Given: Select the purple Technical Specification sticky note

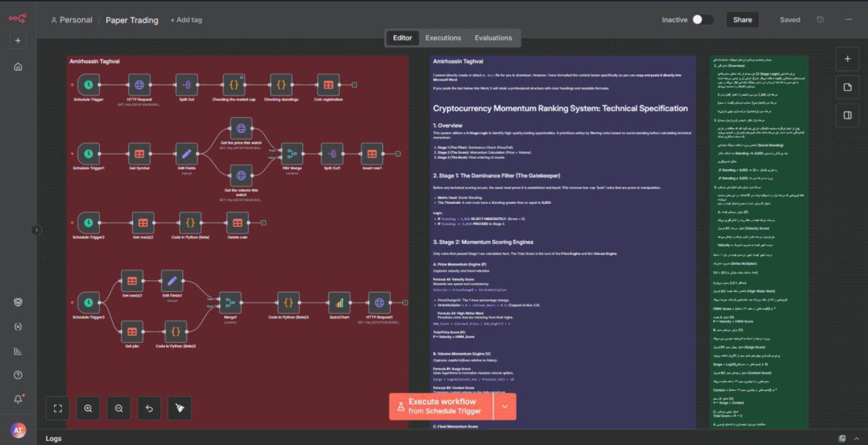Looking at the screenshot, I should tap(563, 242).
